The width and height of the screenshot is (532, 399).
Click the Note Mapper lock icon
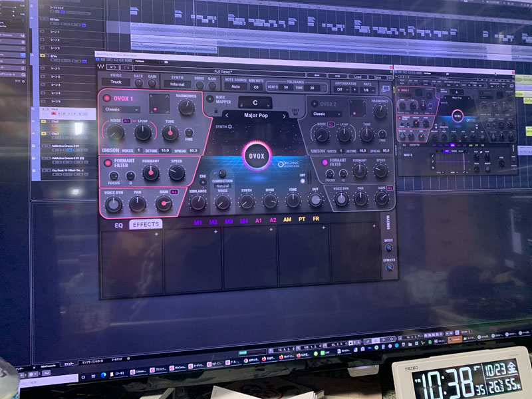[x=215, y=111]
